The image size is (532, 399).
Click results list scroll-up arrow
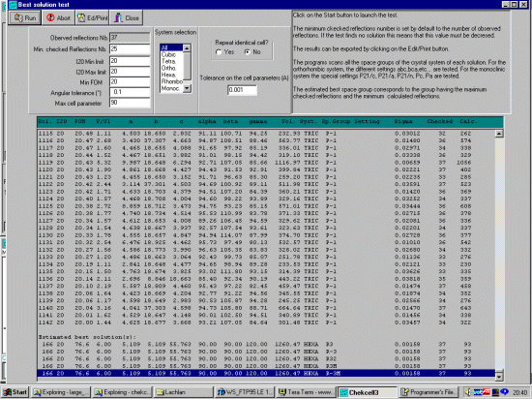click(499, 134)
